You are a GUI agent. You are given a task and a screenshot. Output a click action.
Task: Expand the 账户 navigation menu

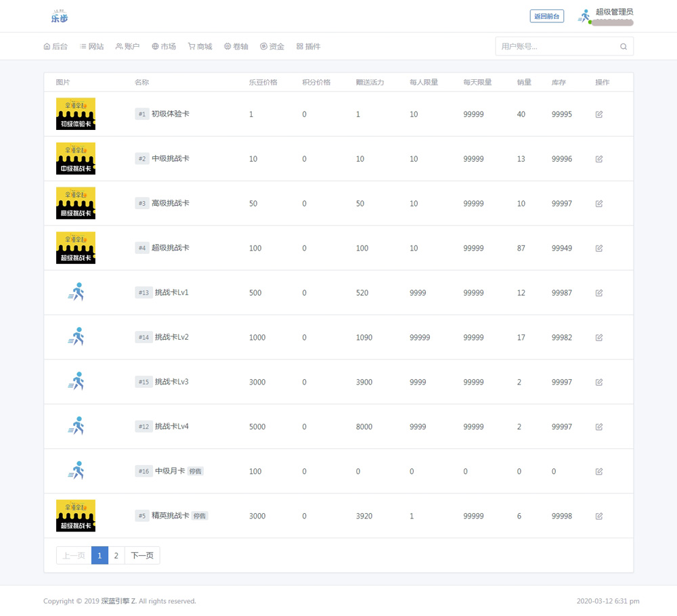[x=127, y=47]
